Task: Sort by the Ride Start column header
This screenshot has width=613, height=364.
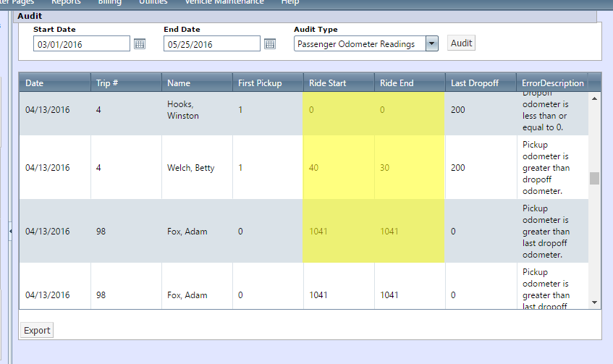Action: coord(339,83)
